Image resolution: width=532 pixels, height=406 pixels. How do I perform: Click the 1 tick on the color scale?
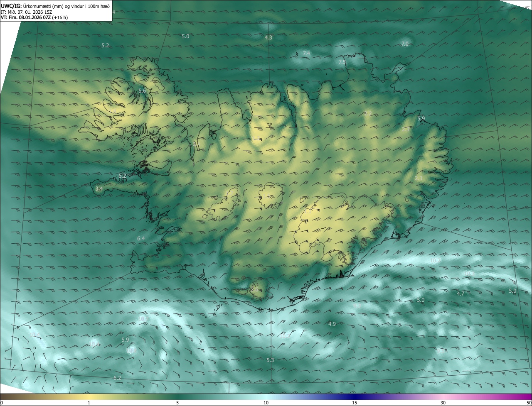89,403
